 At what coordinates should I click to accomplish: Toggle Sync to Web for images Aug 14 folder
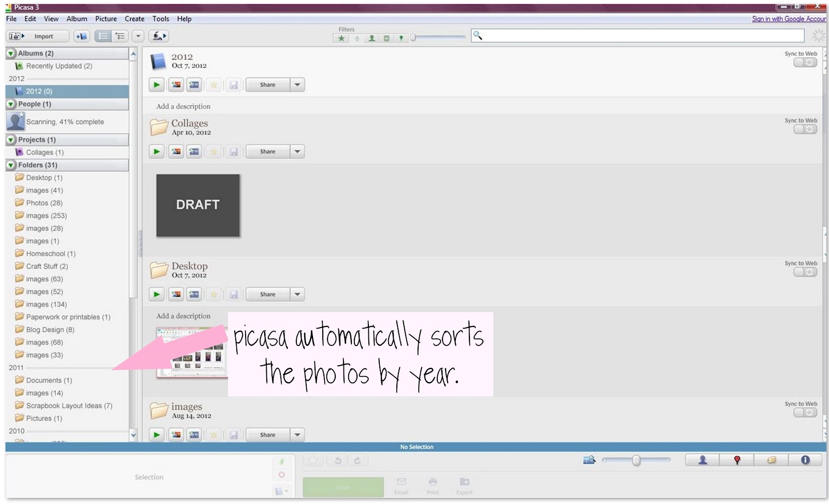click(805, 413)
